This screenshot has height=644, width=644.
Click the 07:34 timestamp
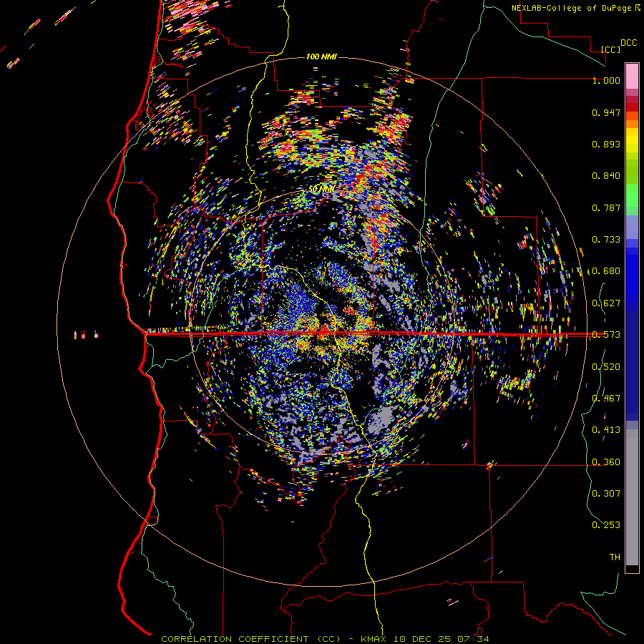click(x=474, y=639)
